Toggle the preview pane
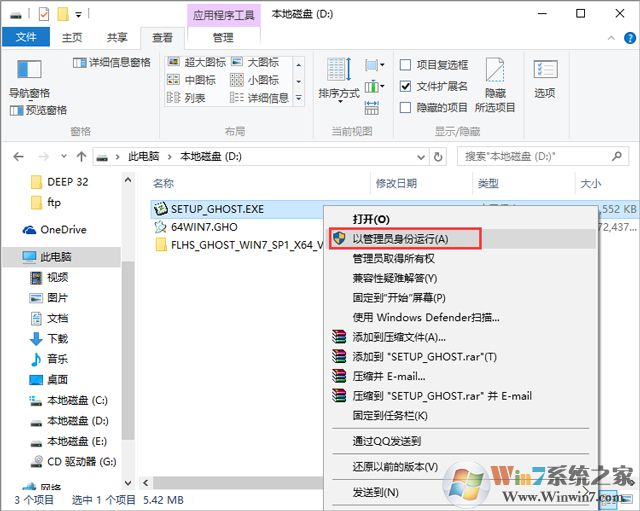 click(x=38, y=110)
